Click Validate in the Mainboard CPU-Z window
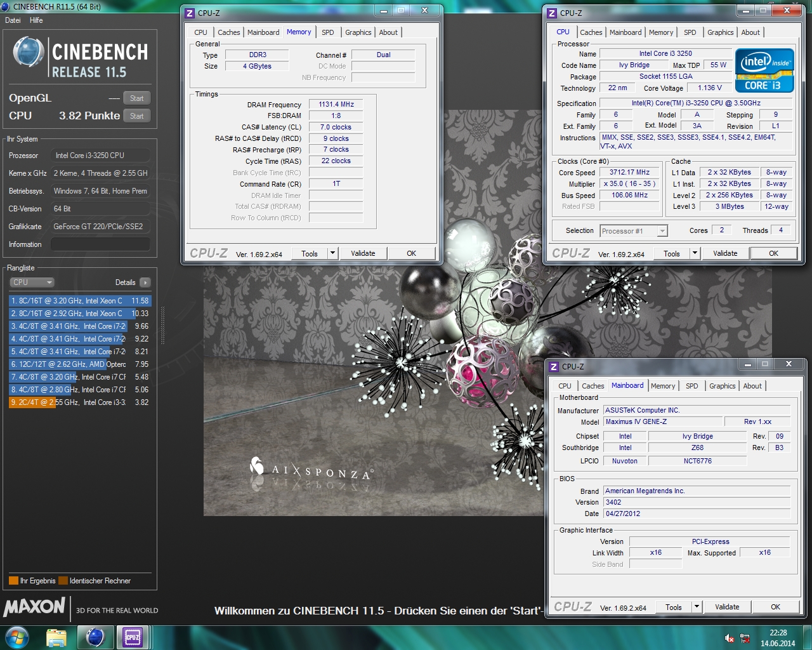Image resolution: width=812 pixels, height=650 pixels. pyautogui.click(x=727, y=607)
